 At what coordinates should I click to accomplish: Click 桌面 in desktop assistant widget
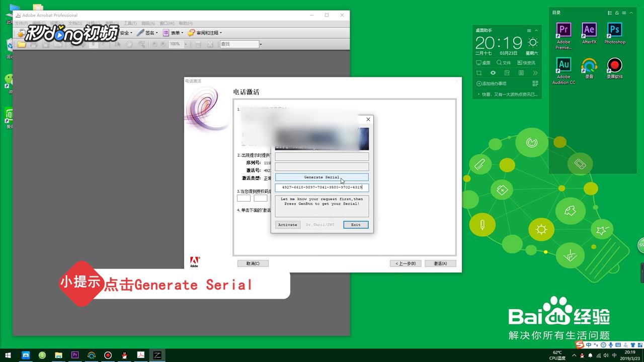pyautogui.click(x=483, y=63)
